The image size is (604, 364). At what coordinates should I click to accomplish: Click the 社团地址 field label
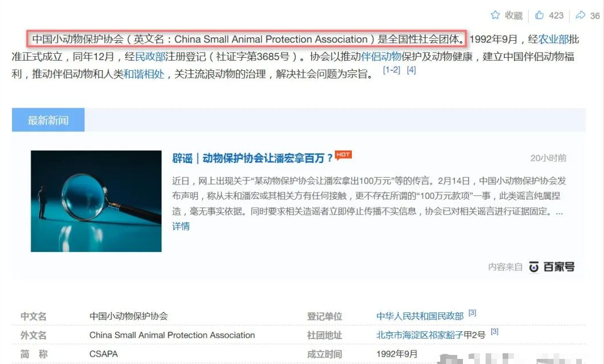click(x=324, y=335)
